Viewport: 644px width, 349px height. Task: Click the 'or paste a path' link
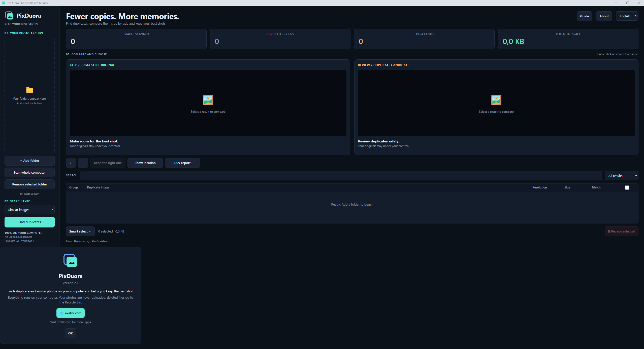point(29,194)
